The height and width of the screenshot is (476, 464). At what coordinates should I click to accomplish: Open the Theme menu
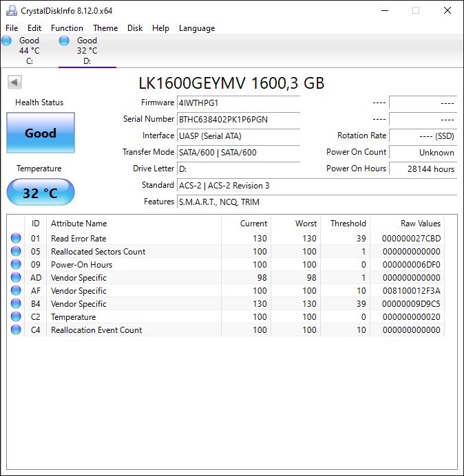[105, 28]
